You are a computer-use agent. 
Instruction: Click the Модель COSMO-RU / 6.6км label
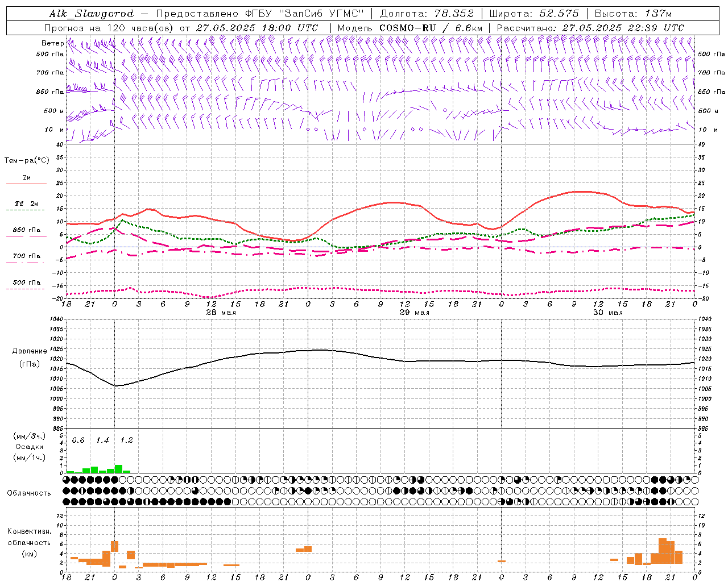410,28
